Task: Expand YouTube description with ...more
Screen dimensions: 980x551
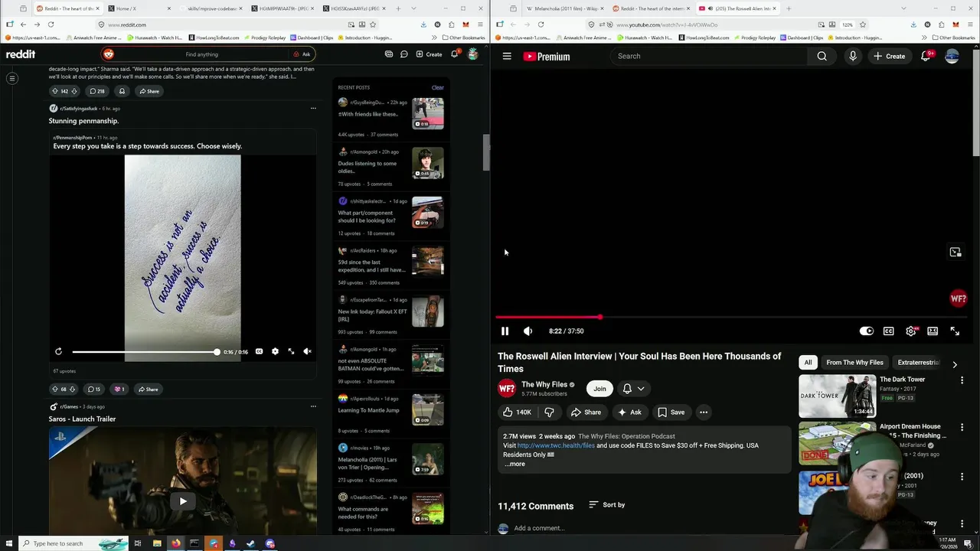Action: point(515,464)
